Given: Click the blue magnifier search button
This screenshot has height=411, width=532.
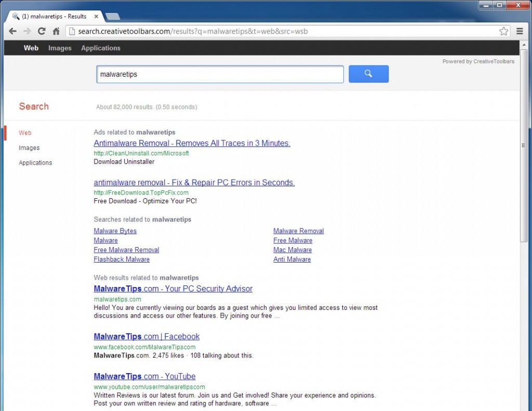Looking at the screenshot, I should [x=368, y=74].
